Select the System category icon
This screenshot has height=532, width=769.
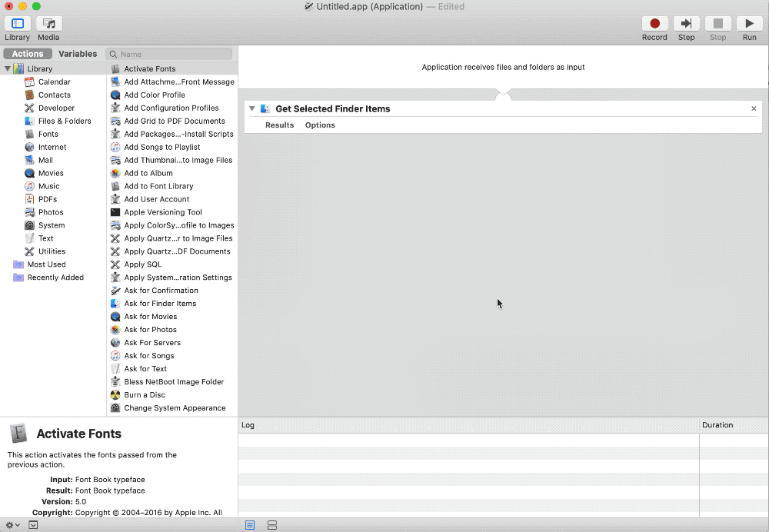click(x=29, y=225)
